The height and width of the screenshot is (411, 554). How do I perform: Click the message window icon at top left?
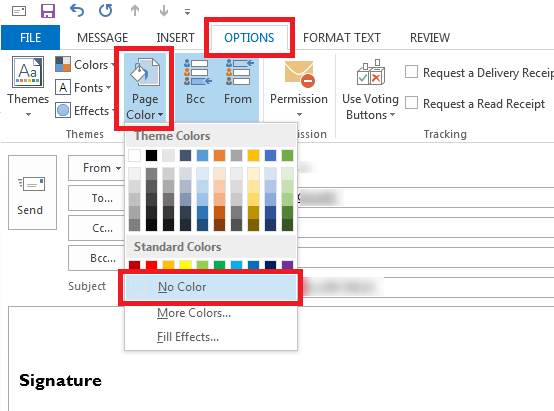click(19, 11)
